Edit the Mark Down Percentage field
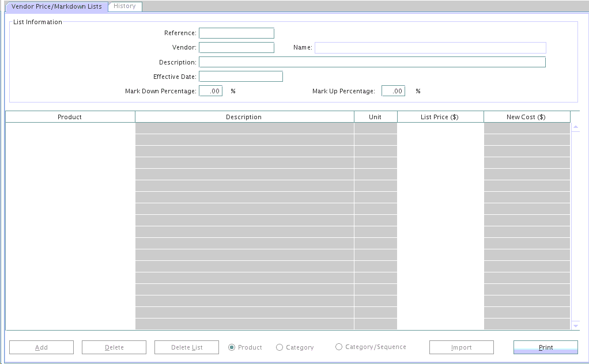 (x=210, y=91)
